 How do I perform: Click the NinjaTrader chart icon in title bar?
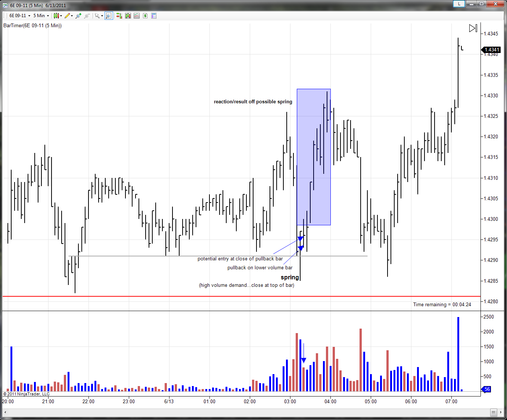click(x=5, y=5)
